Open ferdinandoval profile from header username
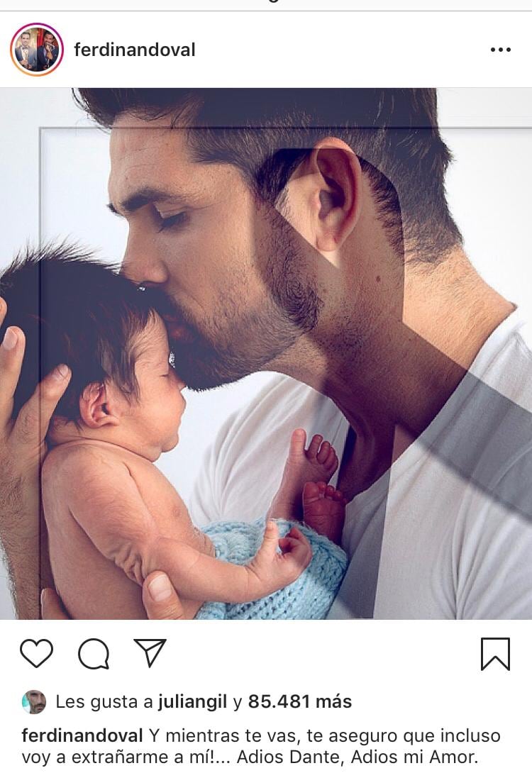 pos(135,50)
